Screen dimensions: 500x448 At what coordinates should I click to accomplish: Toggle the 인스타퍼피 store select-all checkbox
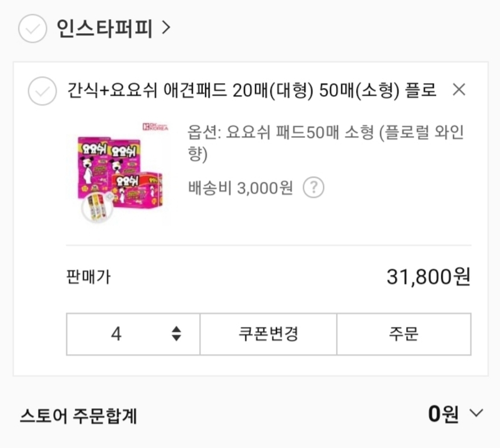click(x=33, y=28)
